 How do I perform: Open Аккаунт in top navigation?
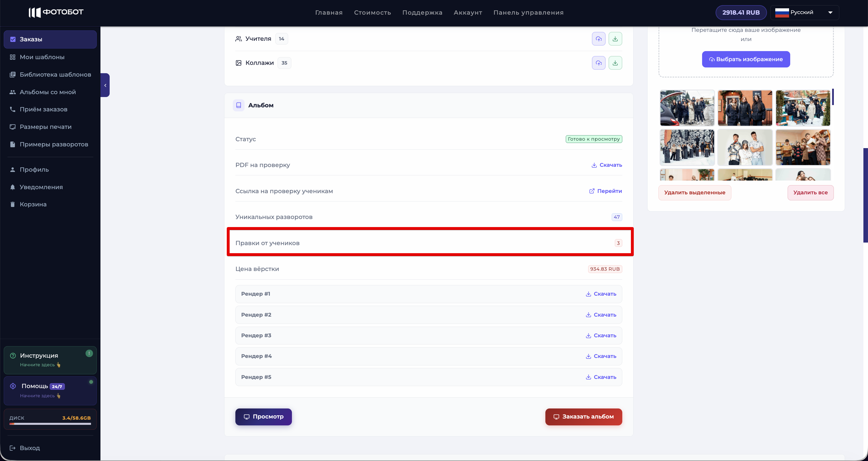pos(468,12)
